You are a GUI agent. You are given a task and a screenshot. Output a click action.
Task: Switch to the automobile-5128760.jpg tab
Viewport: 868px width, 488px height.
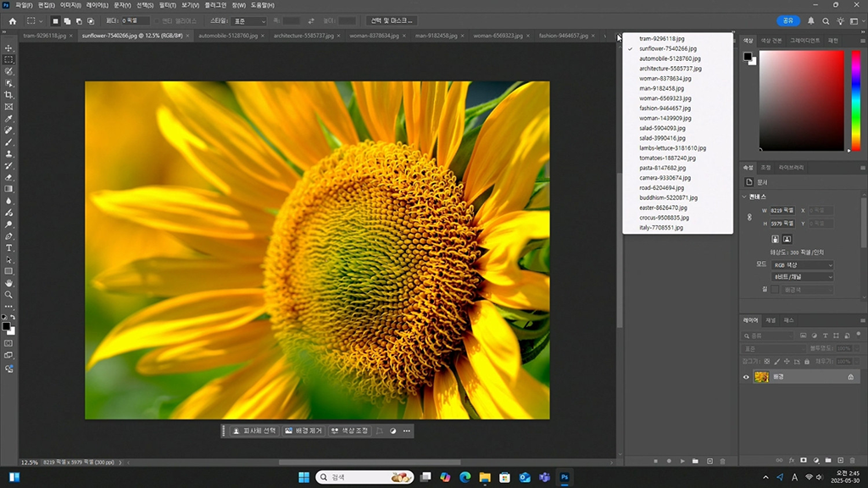225,36
